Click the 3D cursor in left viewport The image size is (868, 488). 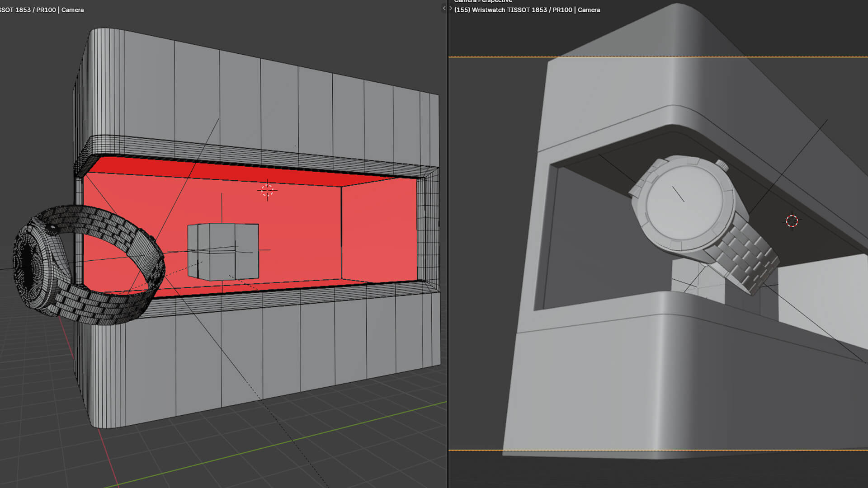tap(267, 191)
